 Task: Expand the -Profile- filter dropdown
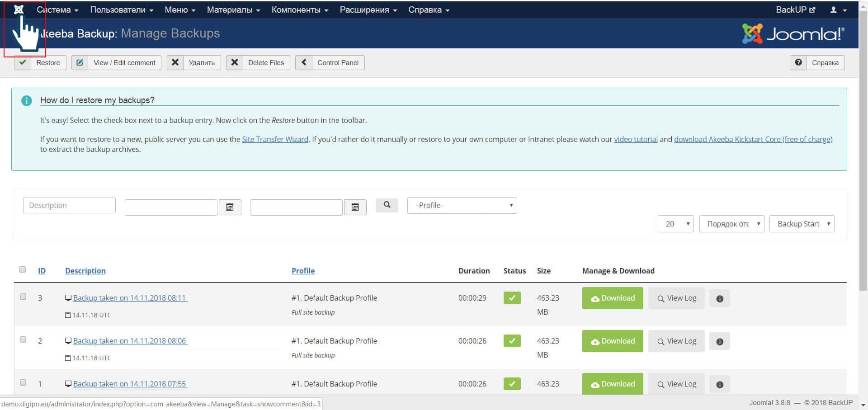click(x=462, y=205)
